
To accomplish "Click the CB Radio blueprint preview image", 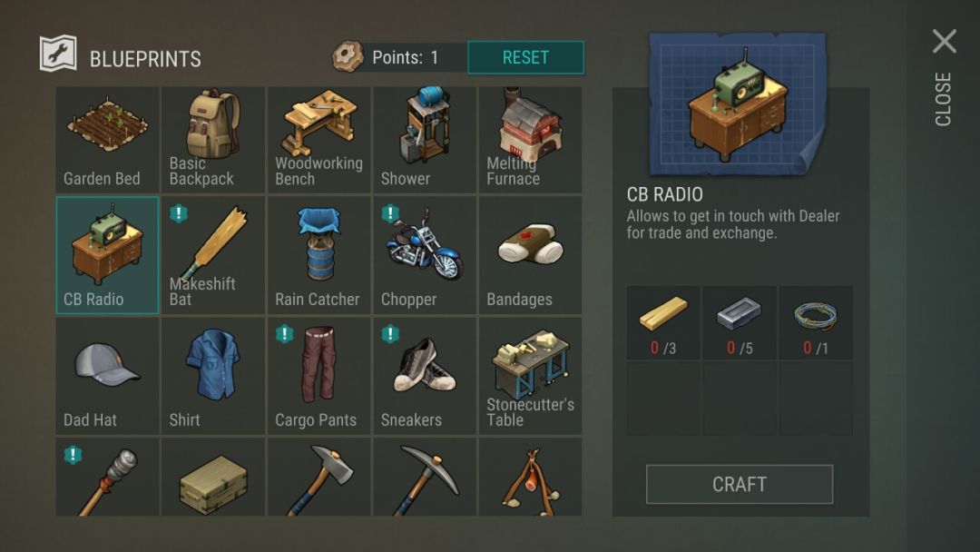I will coord(738,104).
